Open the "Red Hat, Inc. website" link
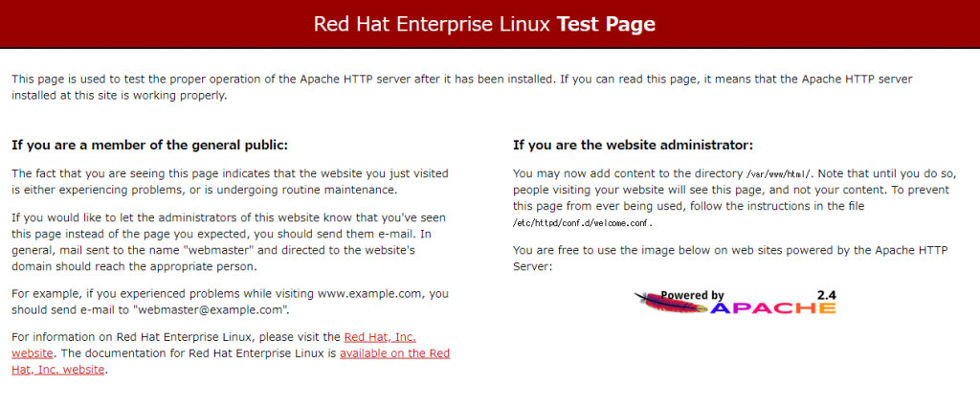 (380, 337)
